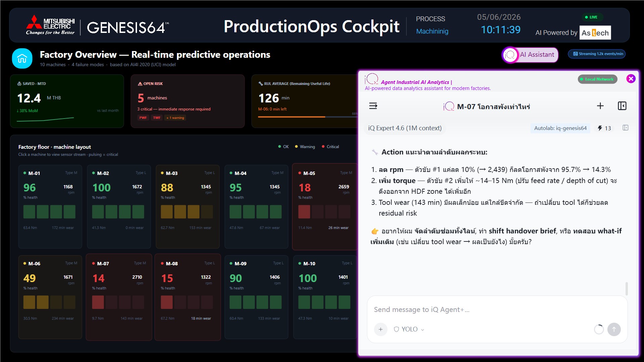This screenshot has width=644, height=362.
Task: Open the M-10 machine card
Action: pos(325,297)
